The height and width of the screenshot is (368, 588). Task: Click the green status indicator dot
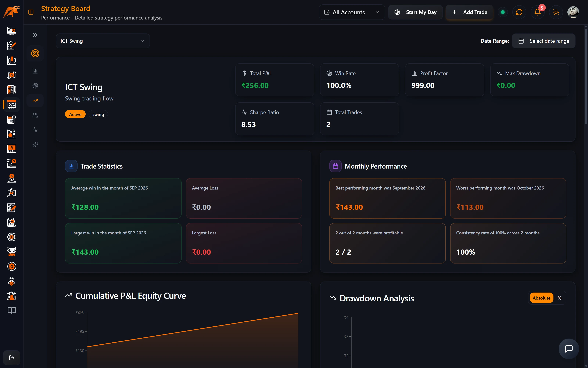[503, 12]
